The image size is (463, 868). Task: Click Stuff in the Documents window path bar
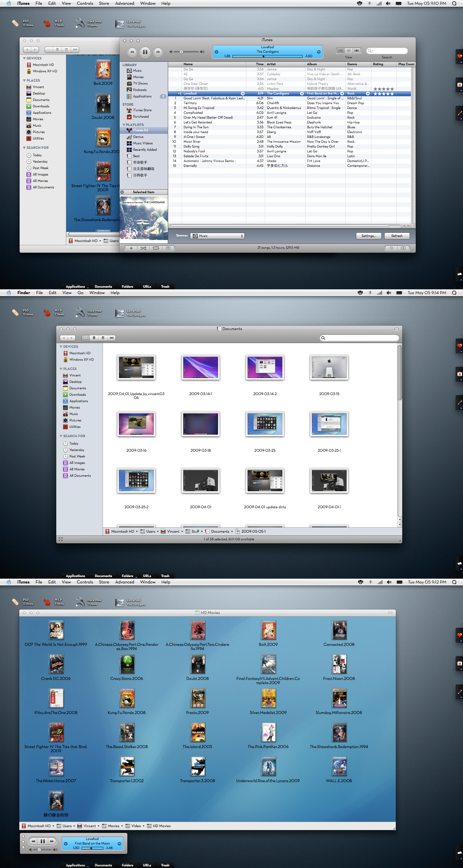[x=192, y=531]
